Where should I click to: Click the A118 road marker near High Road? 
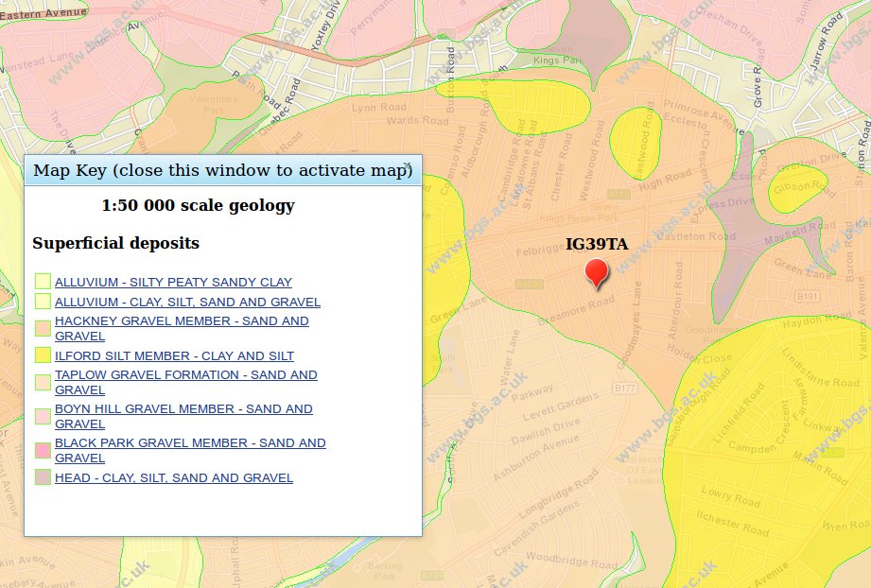(618, 194)
